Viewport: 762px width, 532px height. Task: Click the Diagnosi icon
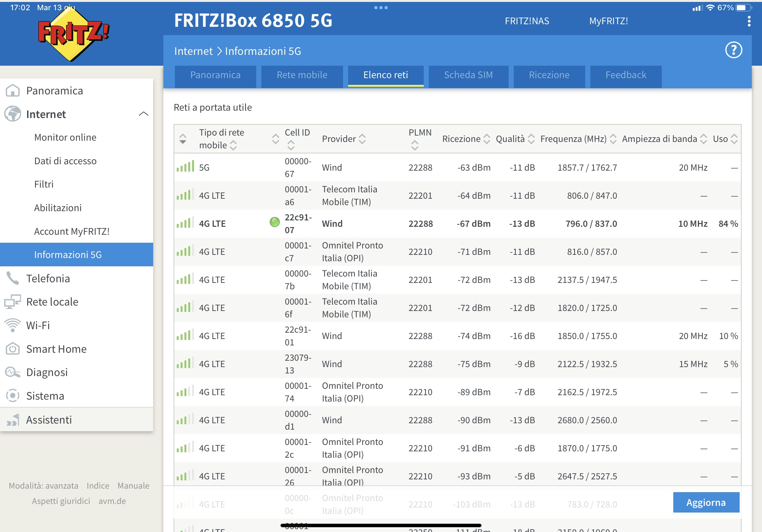point(13,372)
